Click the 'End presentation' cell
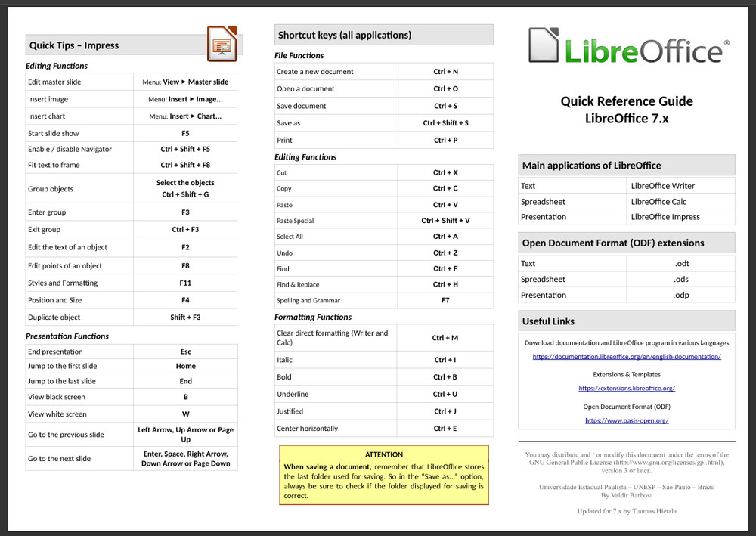 click(x=79, y=352)
